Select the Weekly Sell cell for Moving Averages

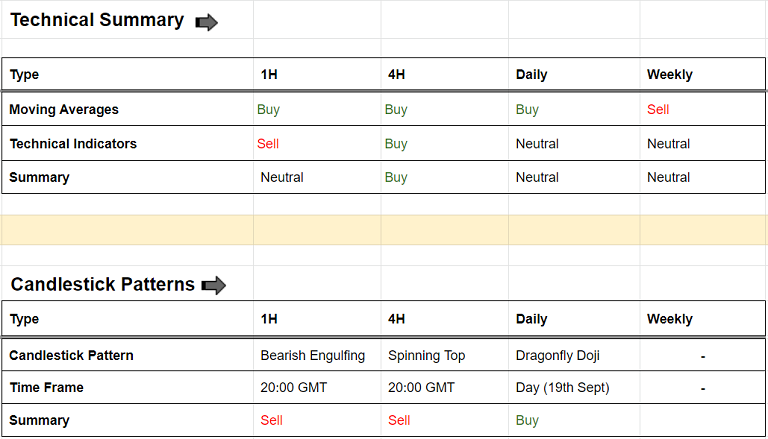(x=658, y=110)
